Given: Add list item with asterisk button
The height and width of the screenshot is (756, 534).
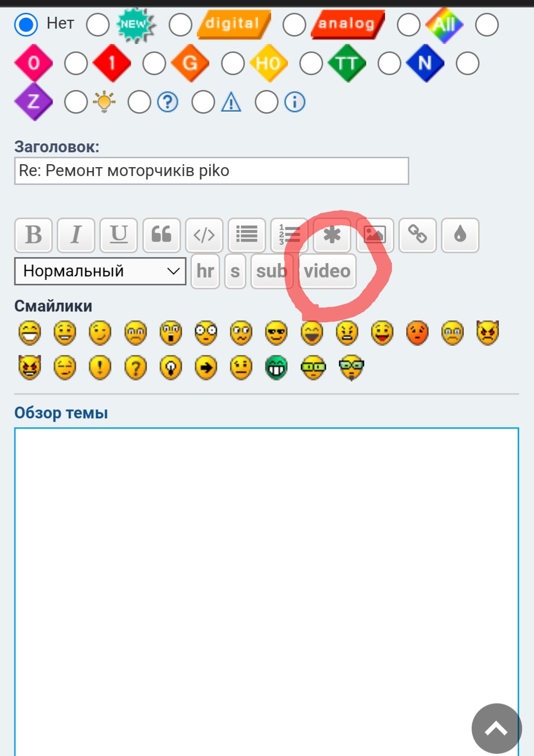Looking at the screenshot, I should click(x=332, y=235).
